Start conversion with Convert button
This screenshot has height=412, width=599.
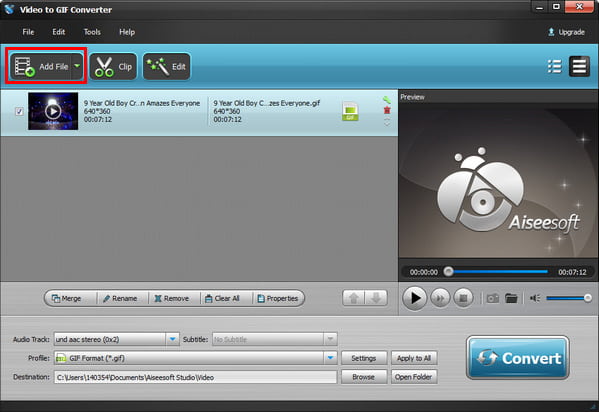click(518, 358)
